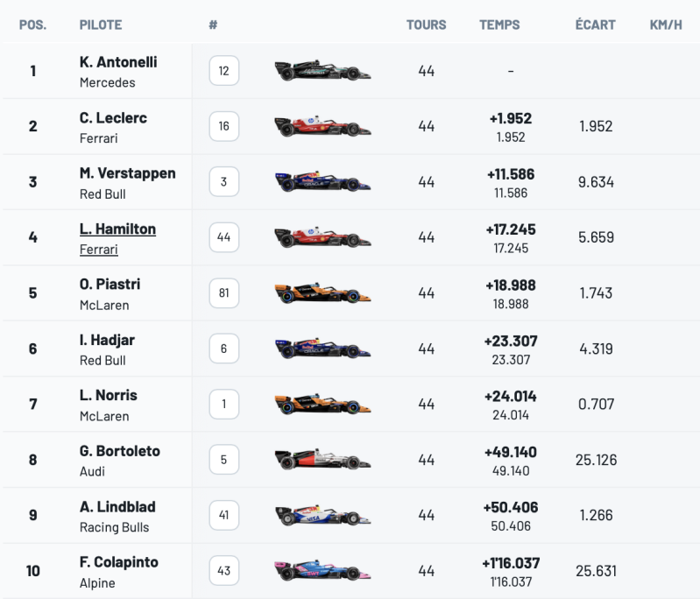The image size is (700, 599).
Task: Click Colapinto's Alpine car image
Action: pyautogui.click(x=322, y=570)
